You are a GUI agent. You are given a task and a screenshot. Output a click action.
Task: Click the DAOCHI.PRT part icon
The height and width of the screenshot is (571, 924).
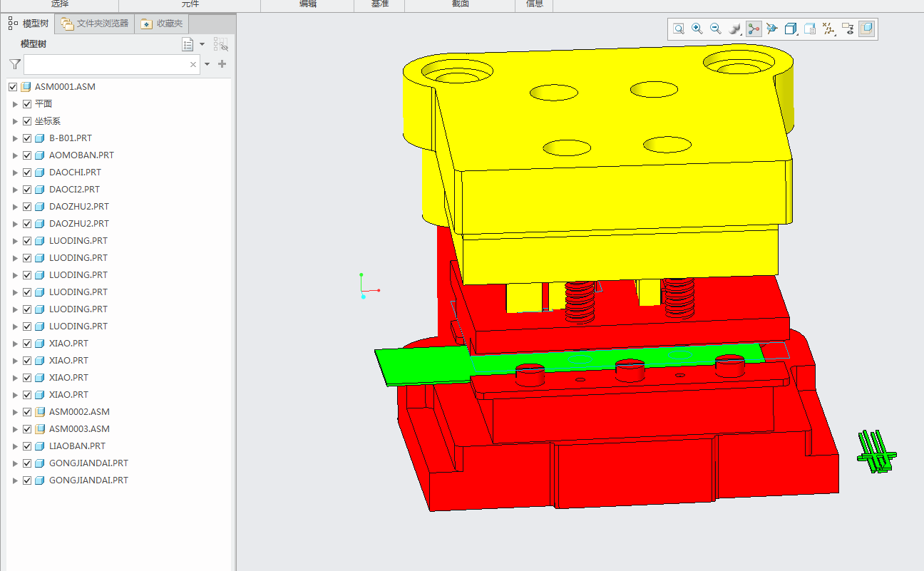[40, 173]
